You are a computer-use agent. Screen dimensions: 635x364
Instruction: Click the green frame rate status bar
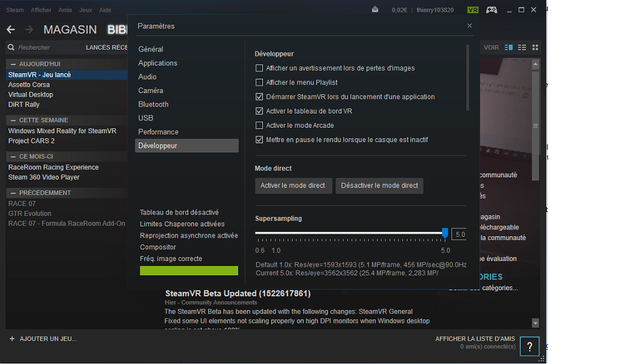(x=189, y=270)
